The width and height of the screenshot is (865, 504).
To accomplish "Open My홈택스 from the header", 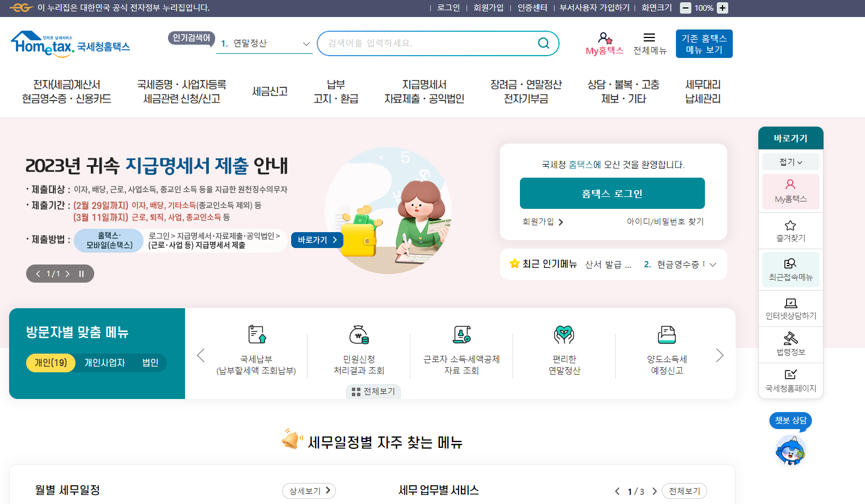I will (604, 44).
